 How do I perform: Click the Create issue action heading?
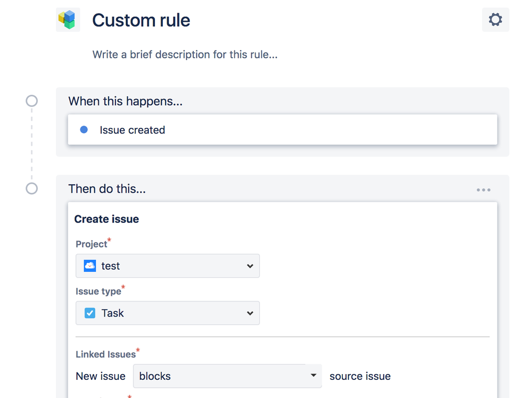(107, 219)
